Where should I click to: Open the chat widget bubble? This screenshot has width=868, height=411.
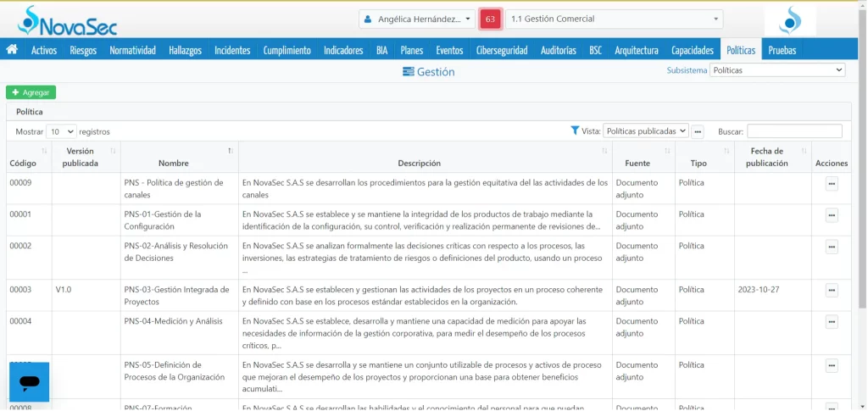[30, 381]
